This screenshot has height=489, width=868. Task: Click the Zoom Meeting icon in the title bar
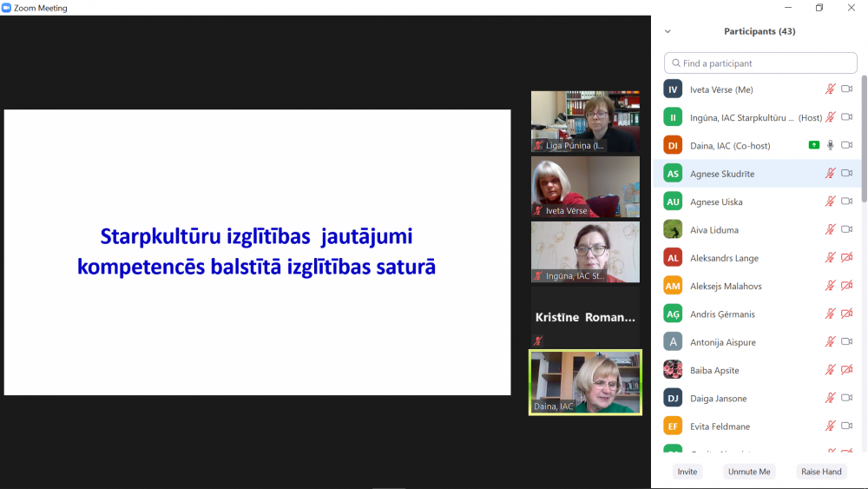point(7,8)
